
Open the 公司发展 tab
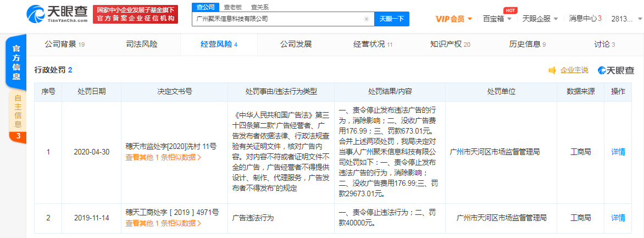point(296,45)
